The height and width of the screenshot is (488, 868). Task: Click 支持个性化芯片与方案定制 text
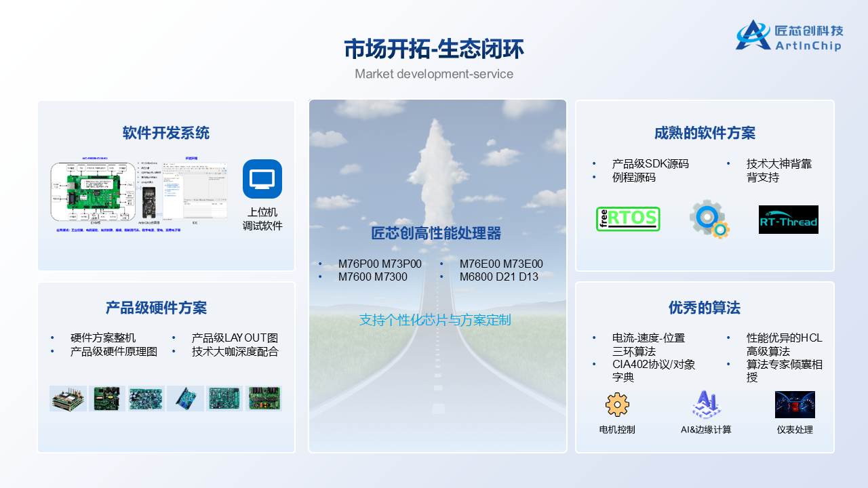click(435, 320)
